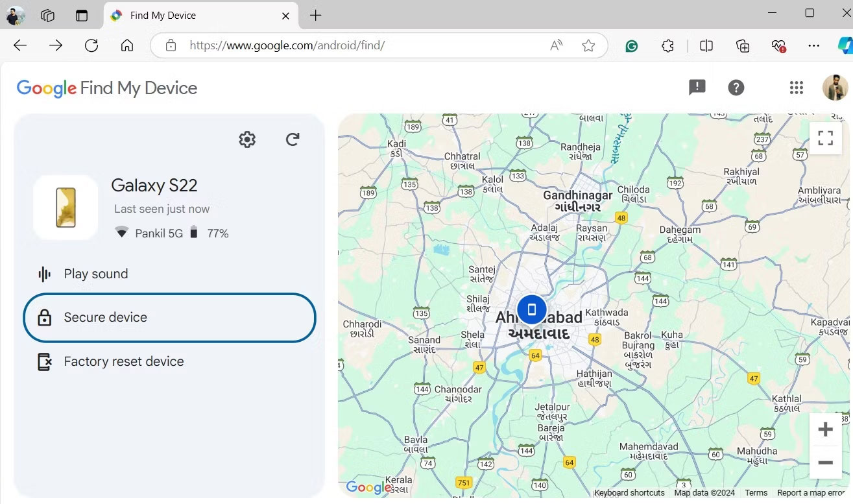This screenshot has height=504, width=853.
Task: Toggle fullscreen map view
Action: (x=825, y=138)
